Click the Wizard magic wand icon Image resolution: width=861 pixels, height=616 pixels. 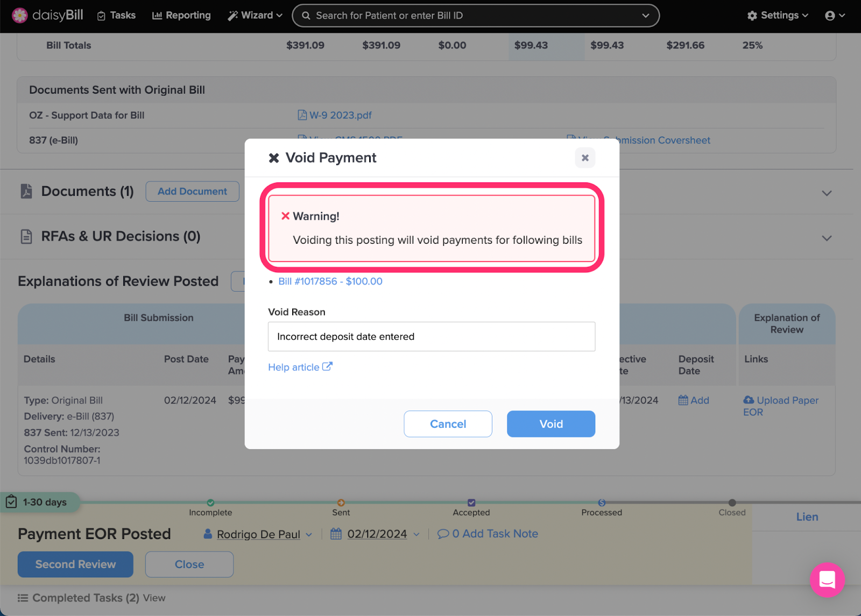pyautogui.click(x=234, y=15)
